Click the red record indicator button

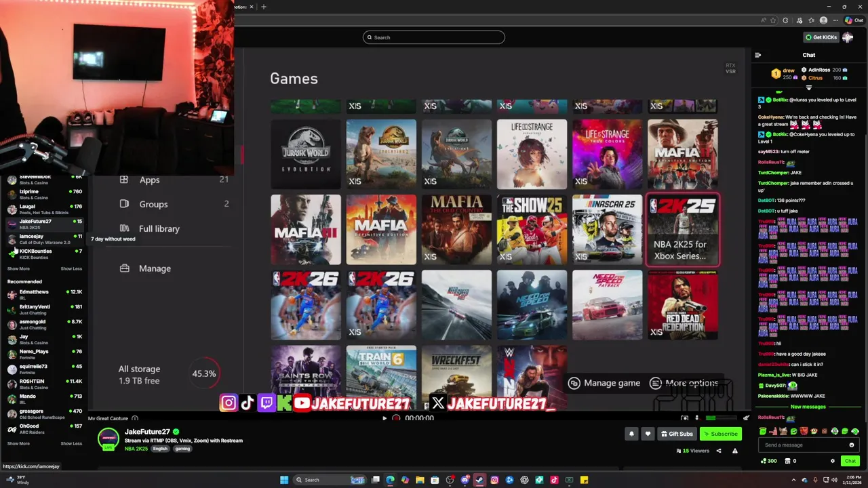pyautogui.click(x=396, y=418)
